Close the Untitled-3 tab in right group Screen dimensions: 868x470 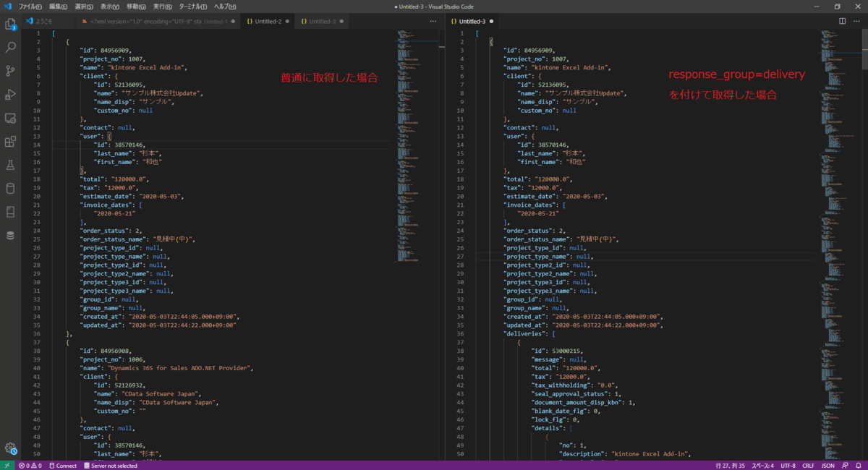492,21
